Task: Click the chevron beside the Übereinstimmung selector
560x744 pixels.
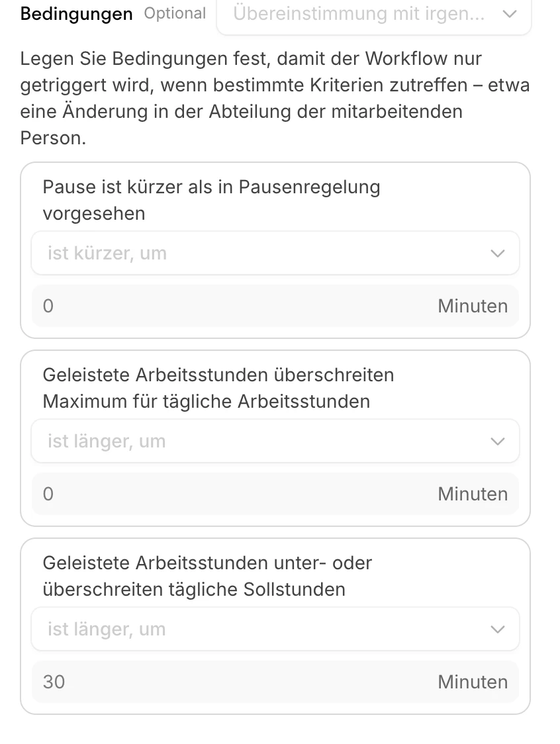Action: coord(509,14)
